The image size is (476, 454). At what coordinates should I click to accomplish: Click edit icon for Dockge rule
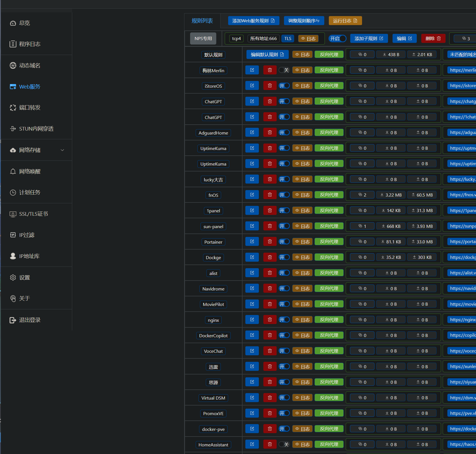(x=252, y=257)
